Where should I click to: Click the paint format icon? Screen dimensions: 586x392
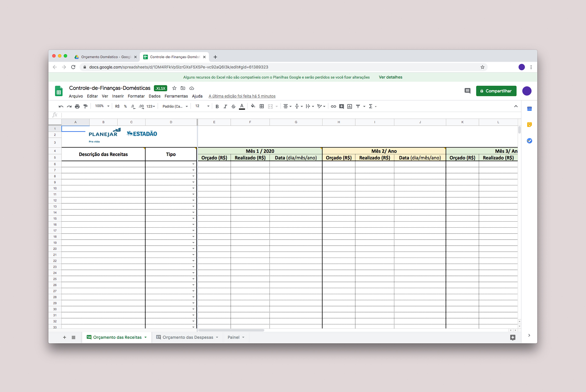click(x=85, y=106)
